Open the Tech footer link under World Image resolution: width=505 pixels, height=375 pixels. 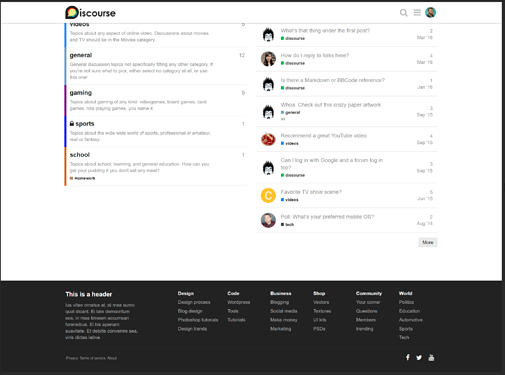[404, 337]
